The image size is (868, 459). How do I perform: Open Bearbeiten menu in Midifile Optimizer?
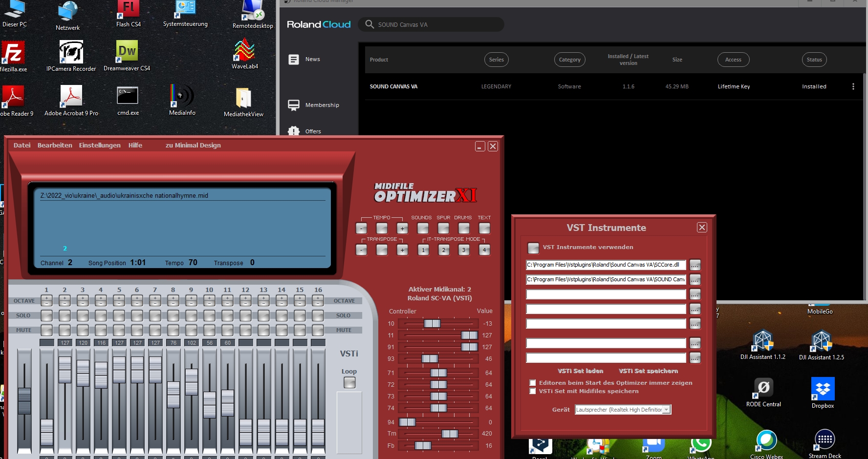[x=55, y=146]
